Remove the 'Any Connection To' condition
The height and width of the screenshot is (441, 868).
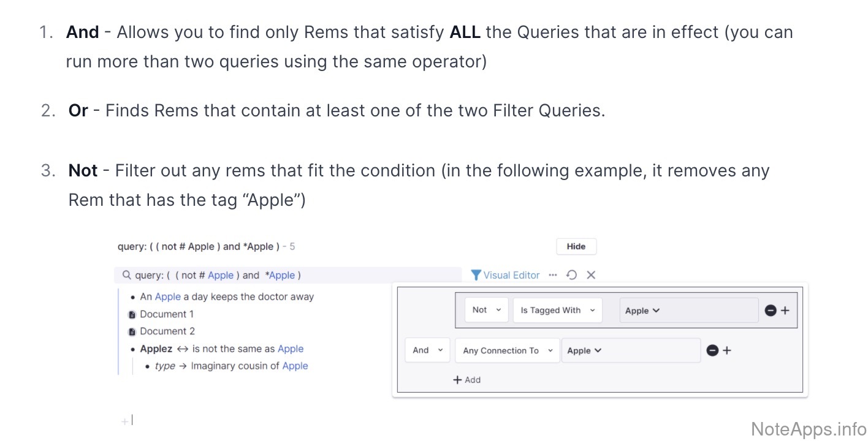coord(712,350)
